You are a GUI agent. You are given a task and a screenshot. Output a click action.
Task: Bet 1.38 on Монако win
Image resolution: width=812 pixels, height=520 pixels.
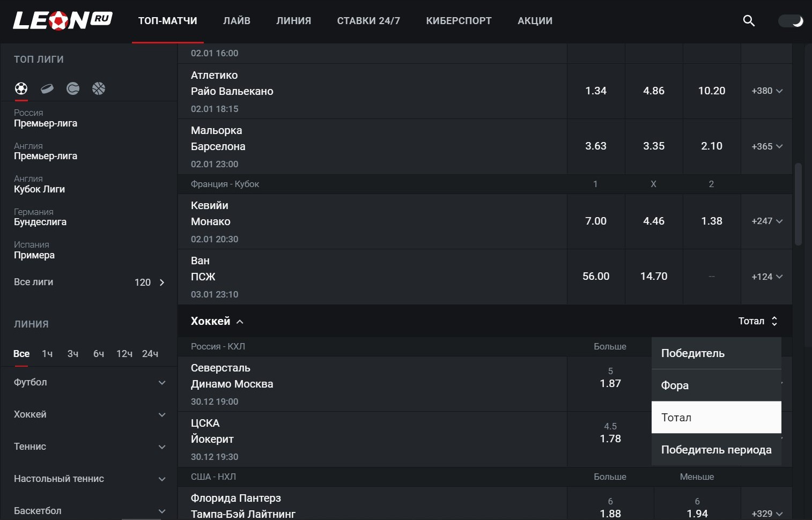pyautogui.click(x=712, y=221)
